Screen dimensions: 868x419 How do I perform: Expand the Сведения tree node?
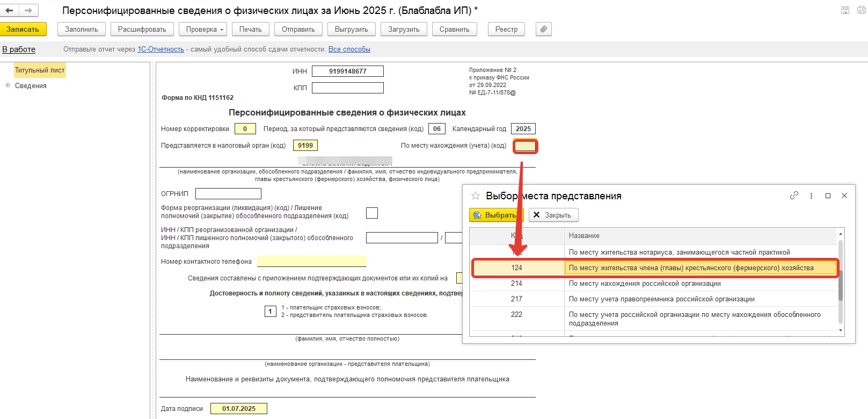point(8,85)
